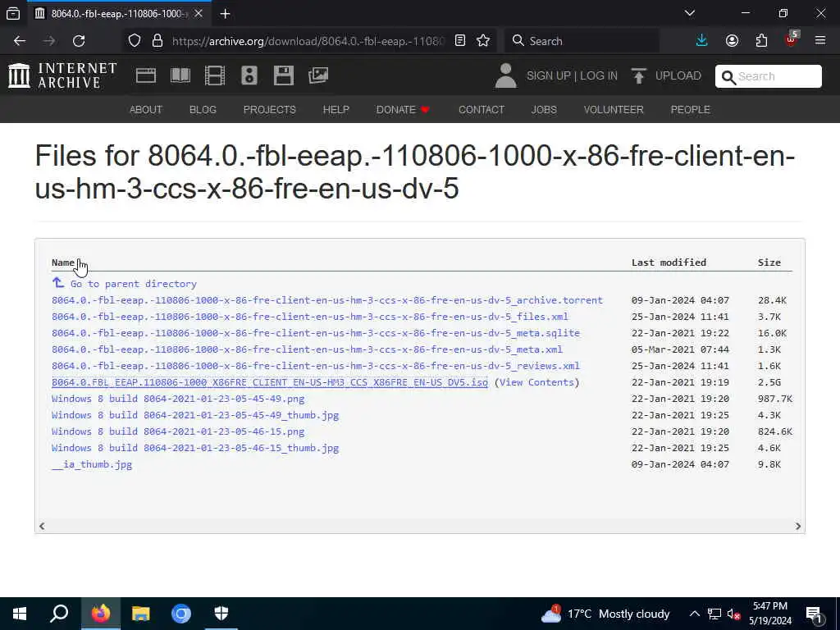
Task: Open the _files.xml file link
Action: point(309,317)
